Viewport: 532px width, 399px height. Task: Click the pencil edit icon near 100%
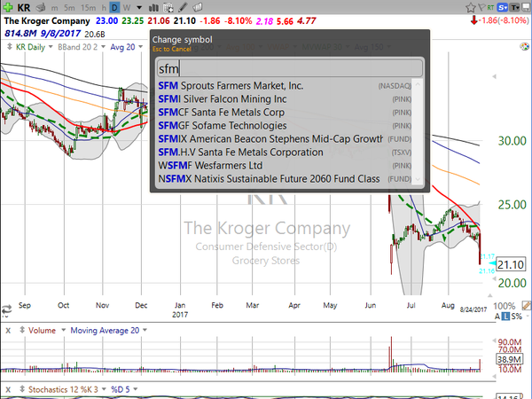click(527, 305)
